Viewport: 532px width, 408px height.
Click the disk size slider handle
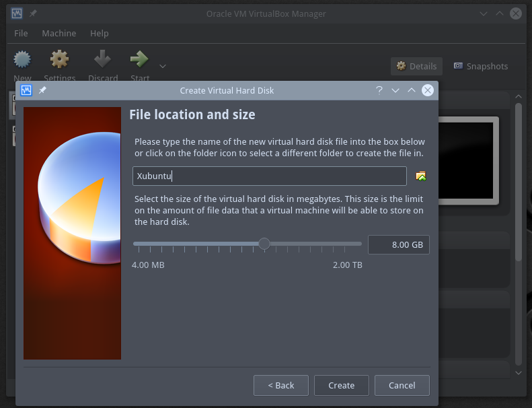264,244
